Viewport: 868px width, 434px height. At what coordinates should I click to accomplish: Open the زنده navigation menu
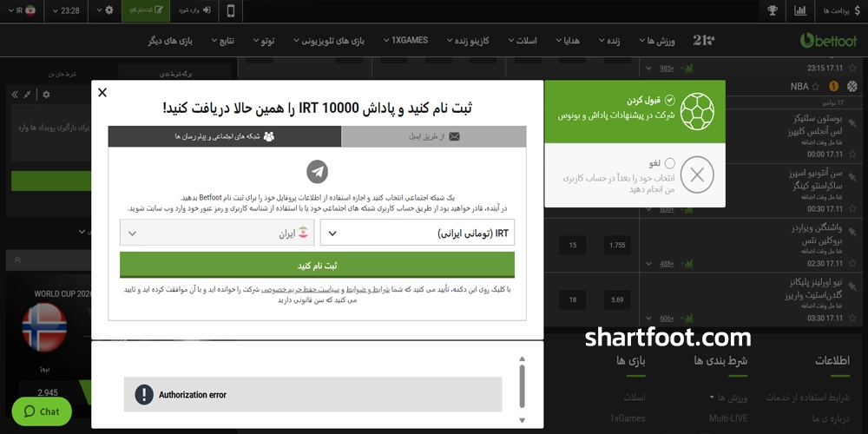(x=609, y=41)
